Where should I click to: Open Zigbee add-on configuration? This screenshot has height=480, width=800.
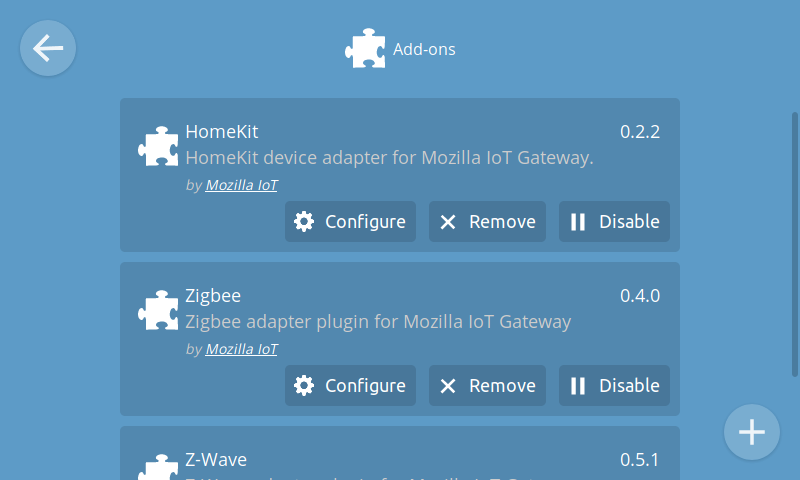pyautogui.click(x=350, y=385)
